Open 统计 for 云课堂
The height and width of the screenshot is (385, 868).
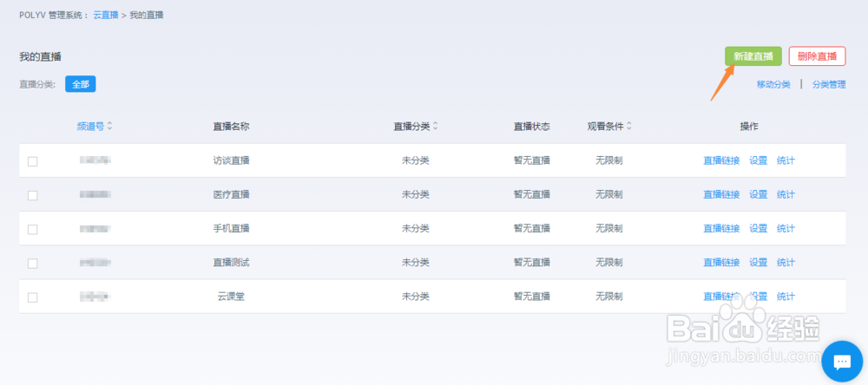pyautogui.click(x=786, y=296)
